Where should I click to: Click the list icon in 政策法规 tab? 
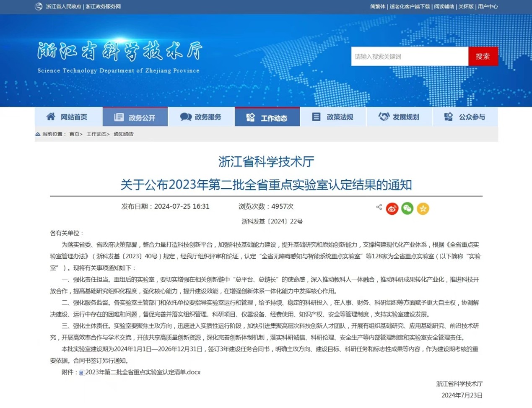click(316, 117)
